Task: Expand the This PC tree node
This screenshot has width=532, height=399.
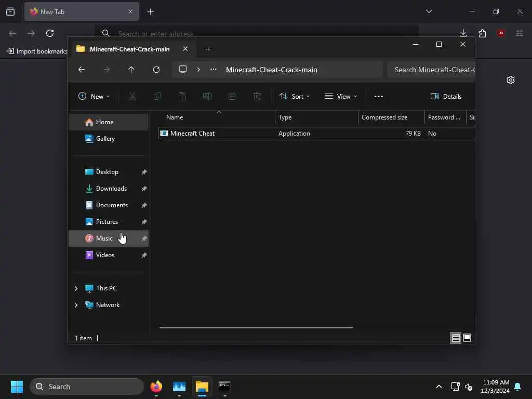Action: [76, 288]
